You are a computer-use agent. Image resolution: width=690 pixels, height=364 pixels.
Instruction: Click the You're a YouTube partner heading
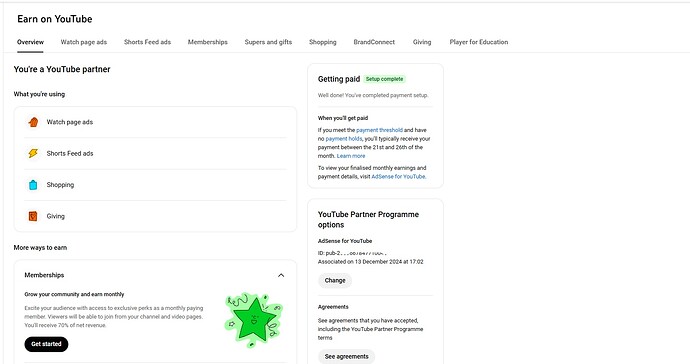tap(62, 69)
